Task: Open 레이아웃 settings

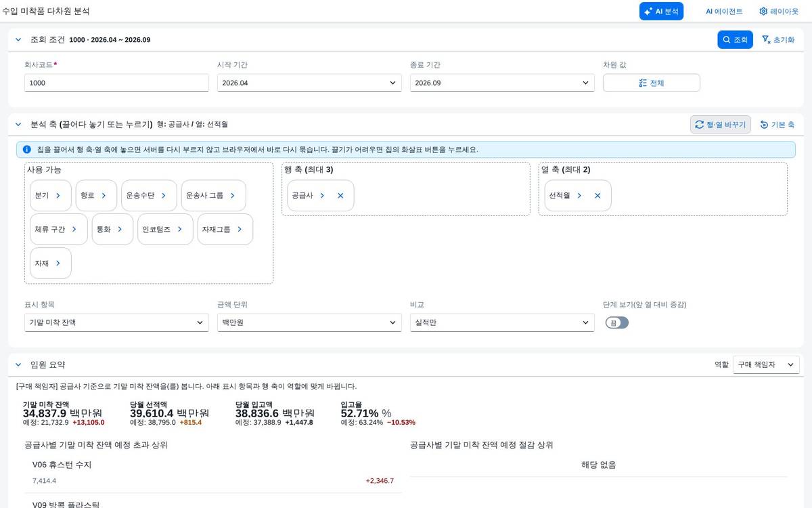Action: pyautogui.click(x=778, y=12)
